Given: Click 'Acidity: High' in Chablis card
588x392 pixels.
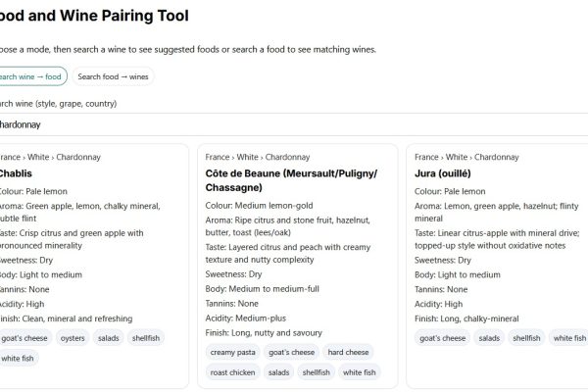Looking at the screenshot, I should click(x=22, y=304).
